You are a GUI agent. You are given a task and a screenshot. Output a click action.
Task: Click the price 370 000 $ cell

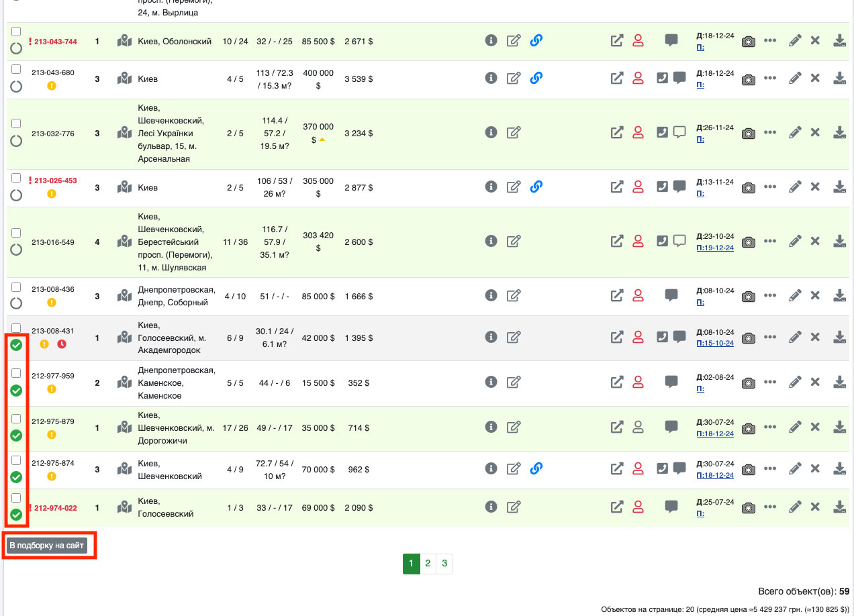[x=318, y=133]
